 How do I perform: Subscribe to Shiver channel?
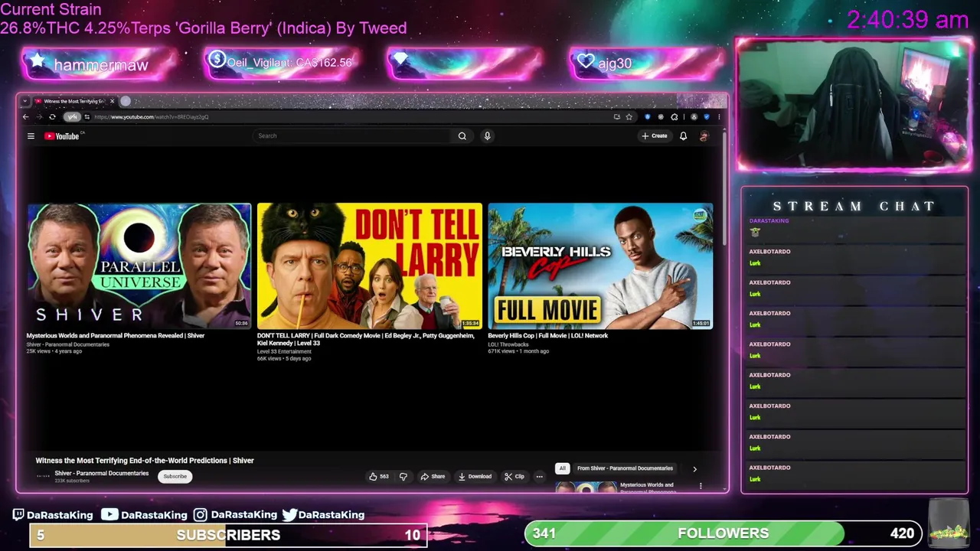(175, 477)
